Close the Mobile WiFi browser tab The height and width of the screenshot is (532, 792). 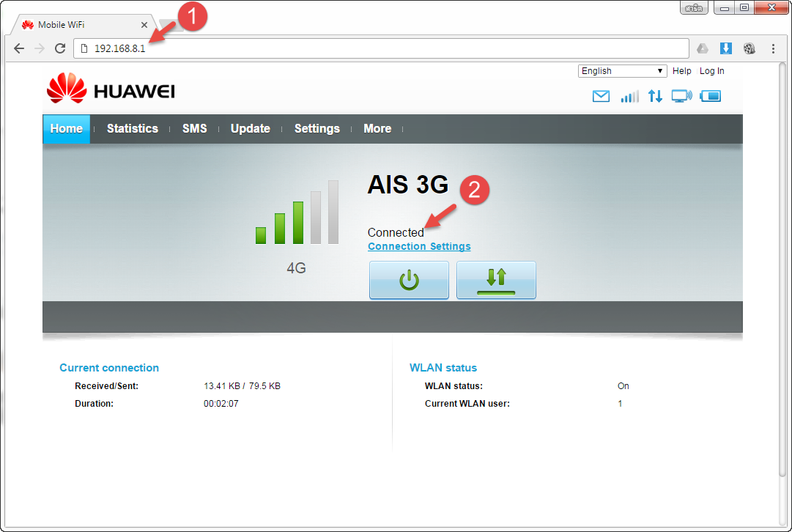144,25
